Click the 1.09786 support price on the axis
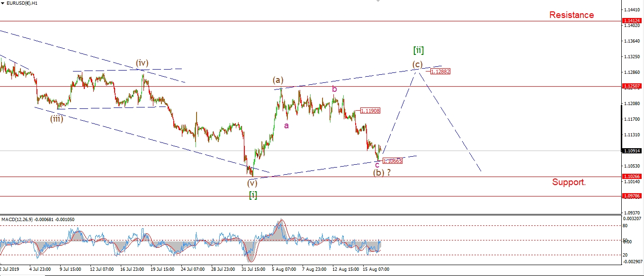This screenshot has width=644, height=276. point(632,196)
